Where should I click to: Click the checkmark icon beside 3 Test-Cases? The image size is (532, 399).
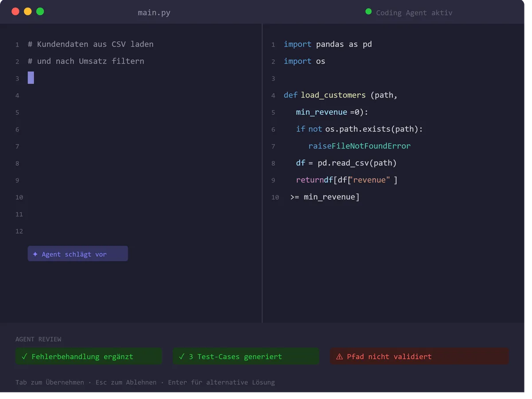click(182, 356)
